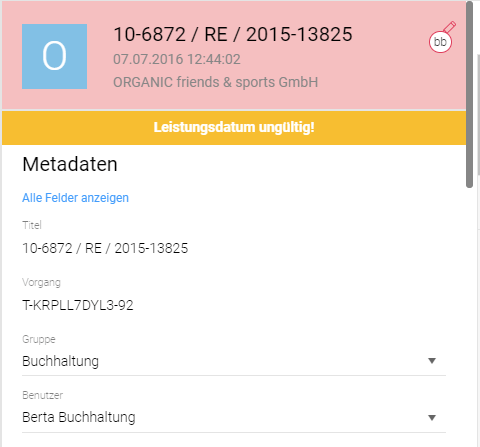Click the dropdown arrow next to Berta Buchhaltung
480x447 pixels.
coord(432,418)
